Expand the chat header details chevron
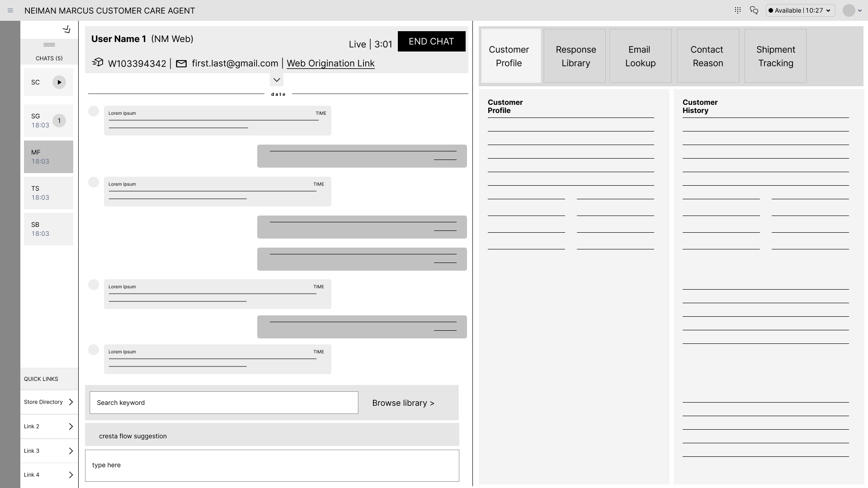The height and width of the screenshot is (488, 868). tap(277, 80)
